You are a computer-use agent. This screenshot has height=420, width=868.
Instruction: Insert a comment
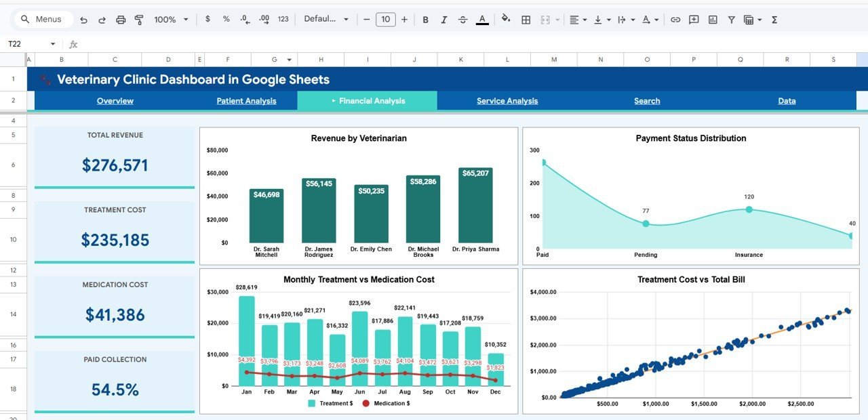point(693,19)
